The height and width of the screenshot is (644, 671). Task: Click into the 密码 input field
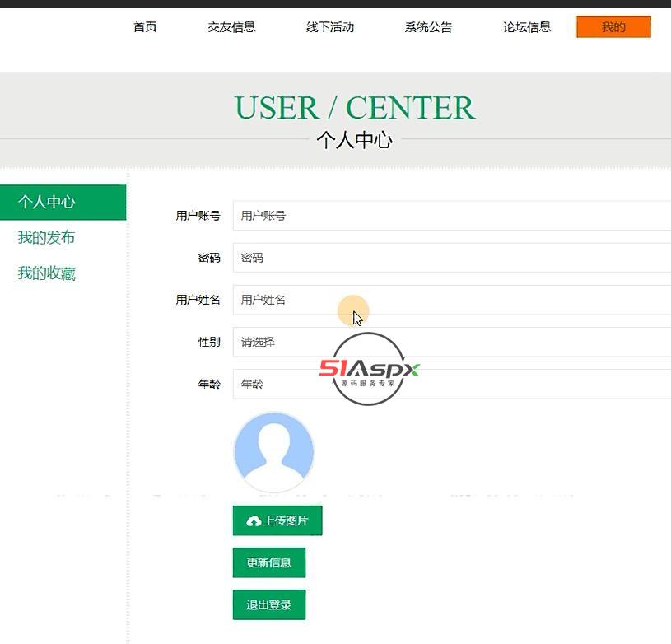[452, 258]
